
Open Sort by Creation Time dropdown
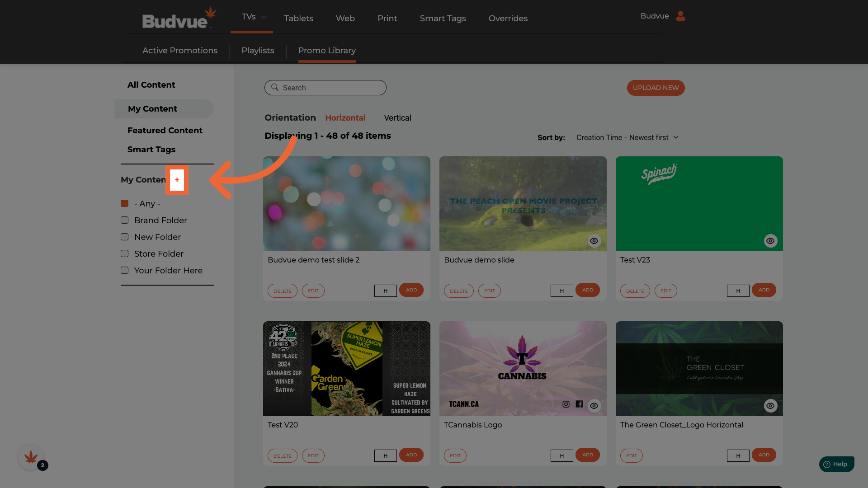pos(627,137)
